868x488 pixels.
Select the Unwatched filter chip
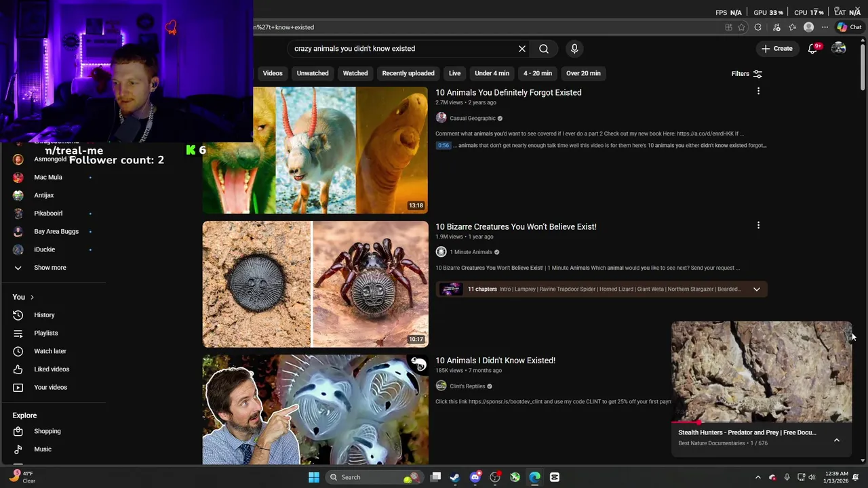(313, 73)
